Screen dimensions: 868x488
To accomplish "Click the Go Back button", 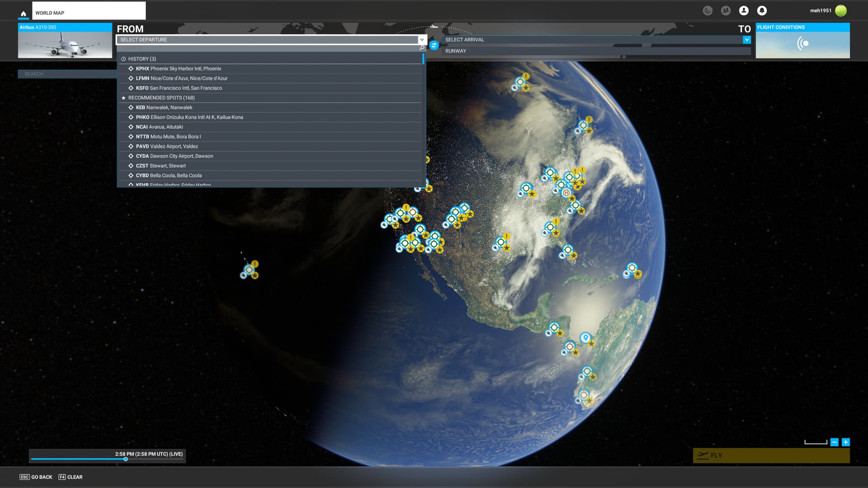I will (36, 477).
